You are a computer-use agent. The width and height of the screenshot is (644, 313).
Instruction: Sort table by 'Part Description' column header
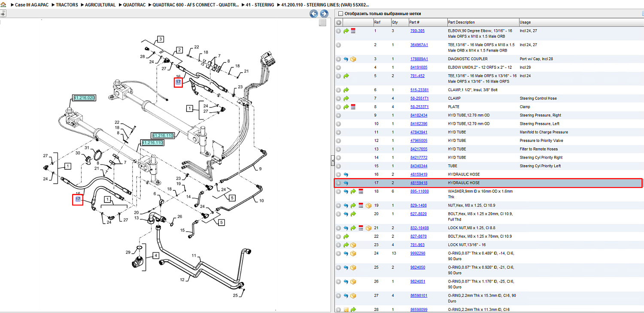[x=461, y=22]
